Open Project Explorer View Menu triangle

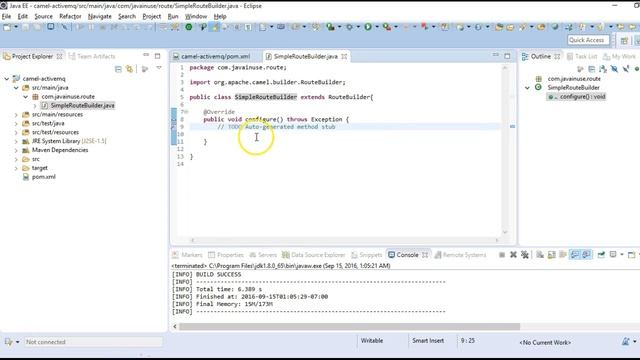(x=159, y=68)
